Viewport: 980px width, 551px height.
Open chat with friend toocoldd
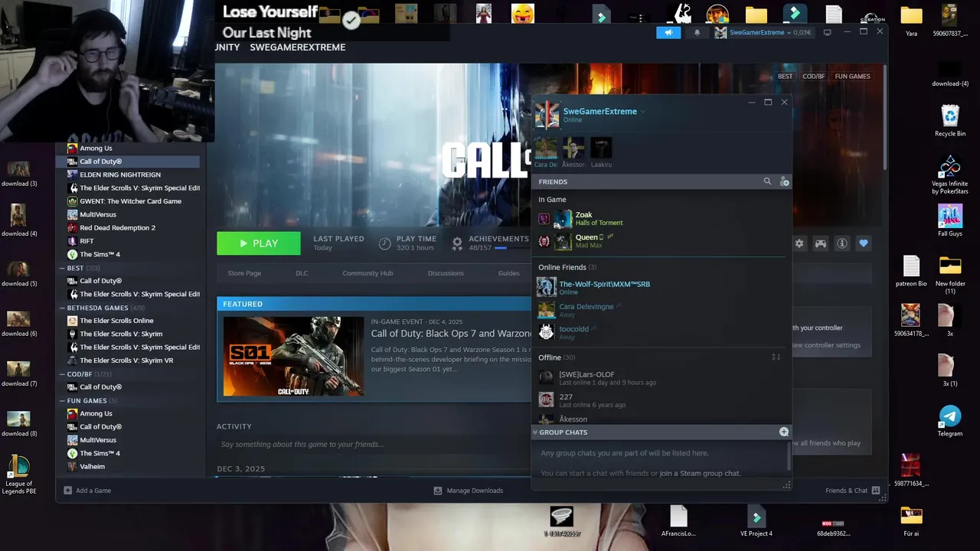pos(662,332)
